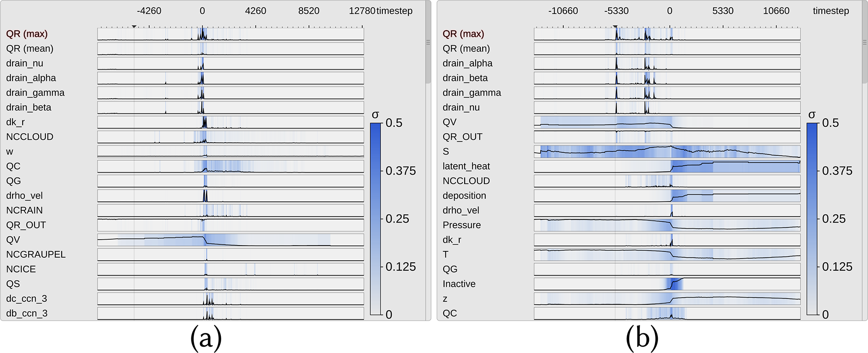Image resolution: width=868 pixels, height=353 pixels.
Task: Click the Inactive row's time series chart
Action: pos(667,284)
